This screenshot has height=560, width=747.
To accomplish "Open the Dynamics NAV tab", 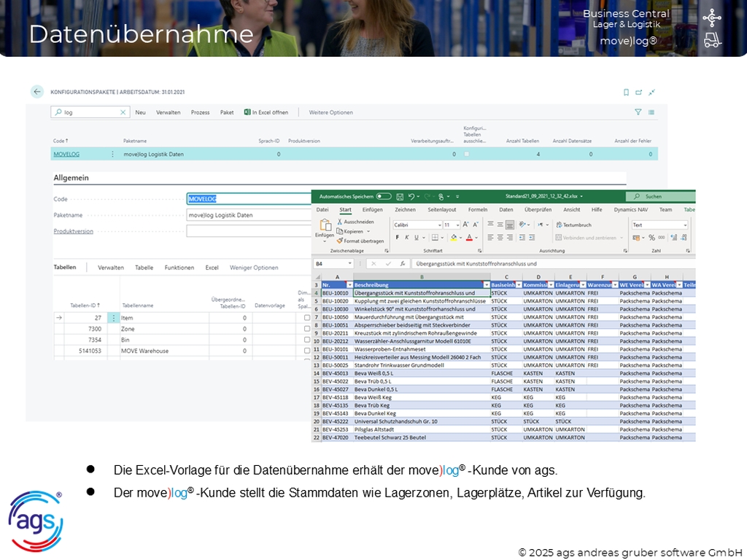I will pyautogui.click(x=631, y=209).
